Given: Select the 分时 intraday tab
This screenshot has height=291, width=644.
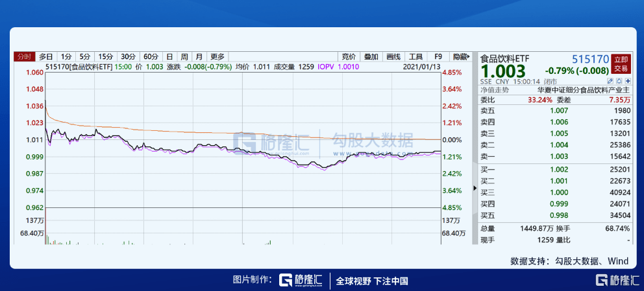Looking at the screenshot, I should click(24, 56).
